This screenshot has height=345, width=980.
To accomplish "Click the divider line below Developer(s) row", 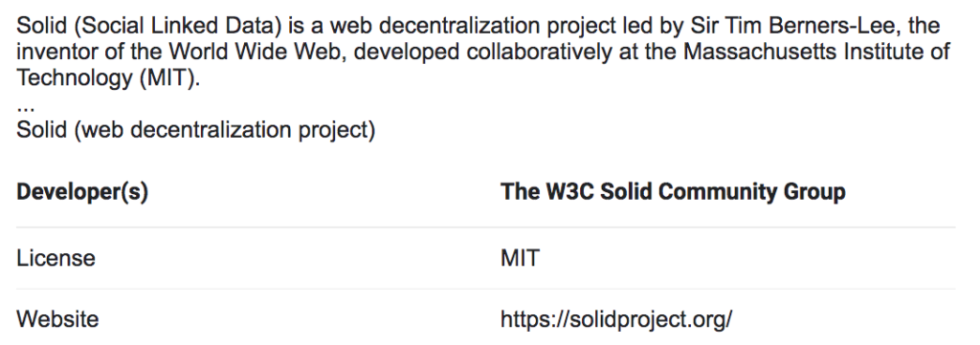I will (x=485, y=227).
